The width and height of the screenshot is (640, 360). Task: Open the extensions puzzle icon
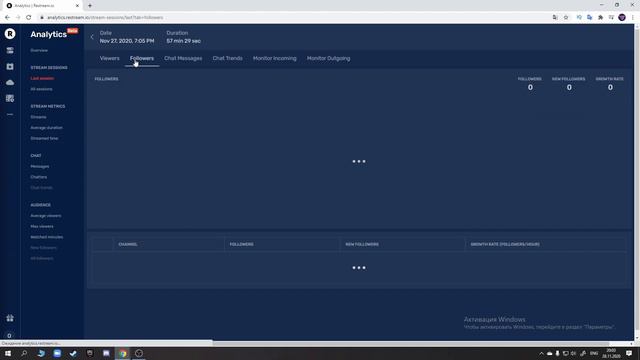pyautogui.click(x=600, y=18)
